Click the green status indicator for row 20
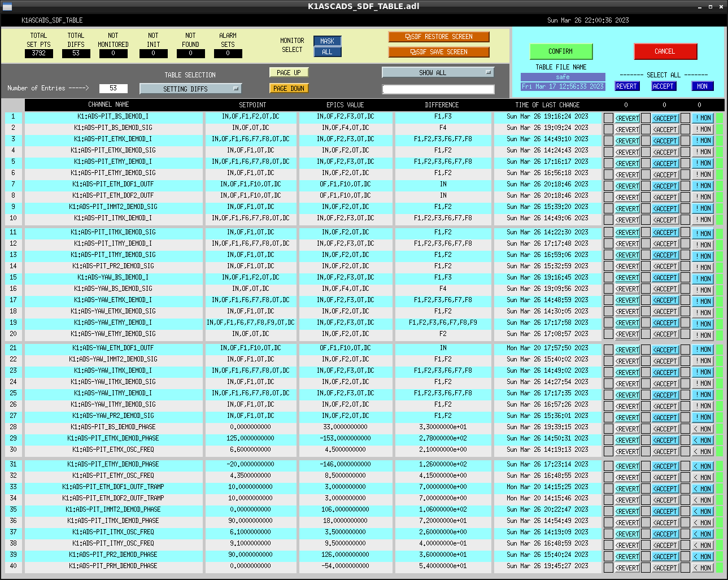 tap(719, 335)
